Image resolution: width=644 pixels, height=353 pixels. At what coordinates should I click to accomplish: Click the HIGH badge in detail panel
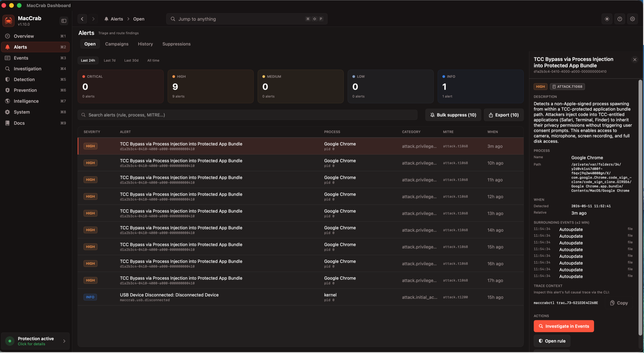coord(540,87)
